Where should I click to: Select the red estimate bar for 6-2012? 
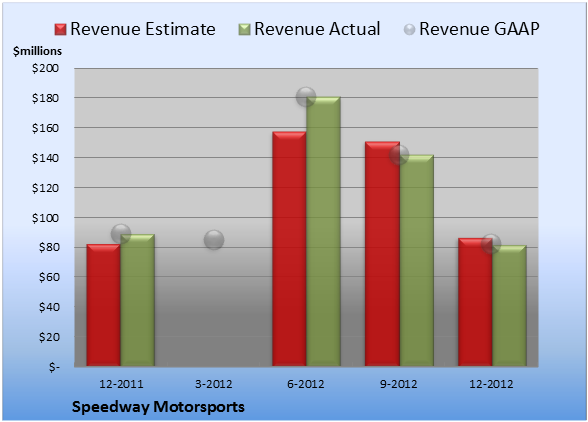click(x=289, y=249)
